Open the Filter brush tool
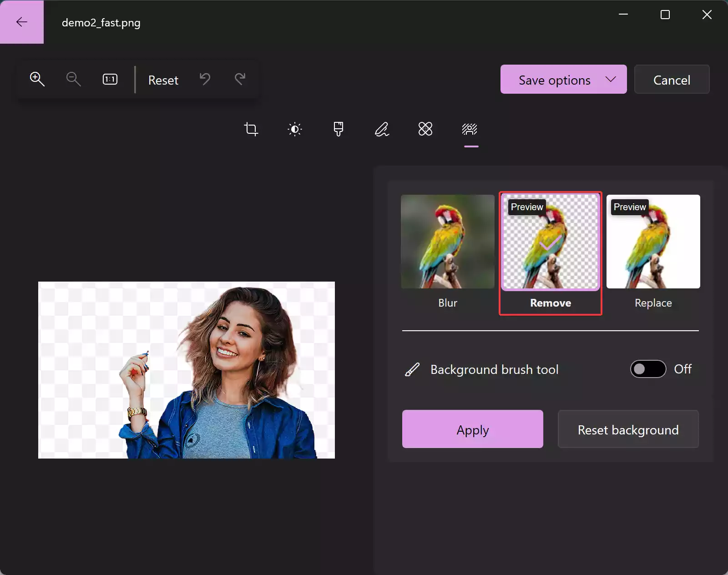 click(339, 129)
